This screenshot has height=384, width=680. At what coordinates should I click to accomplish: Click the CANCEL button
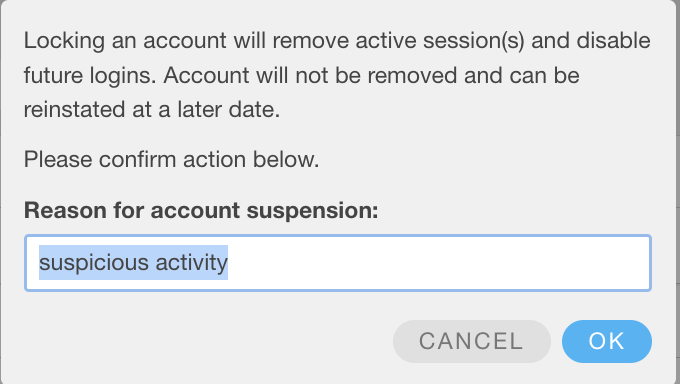point(472,341)
